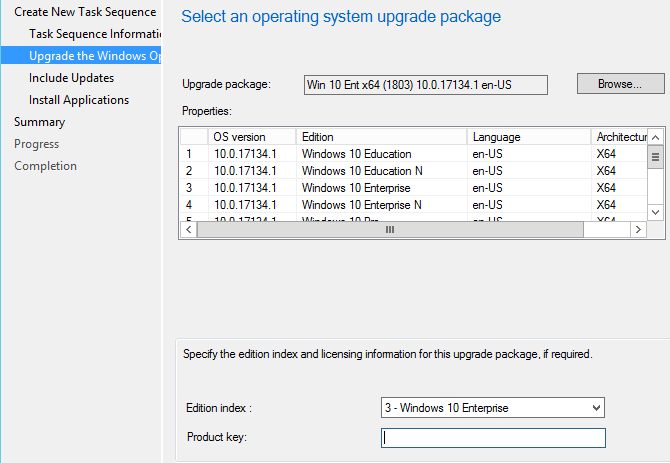Select Create New Task Sequence heading
The width and height of the screenshot is (670, 463).
coord(85,12)
